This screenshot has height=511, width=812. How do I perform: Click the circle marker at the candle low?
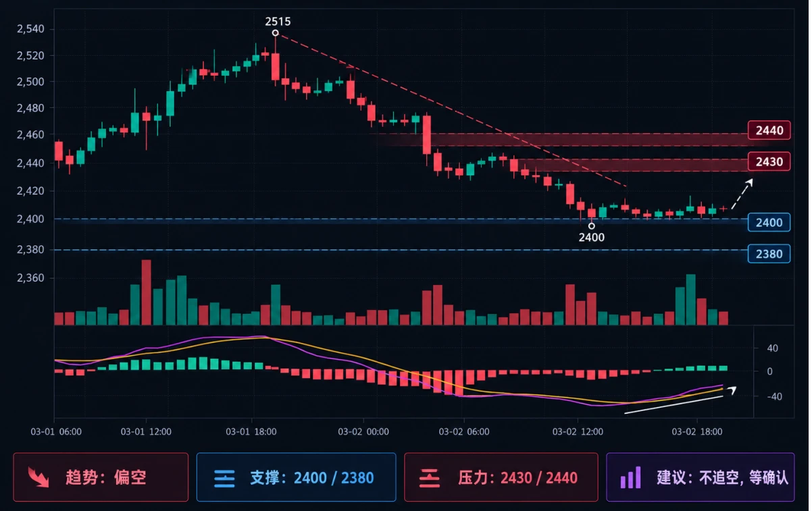coord(592,226)
